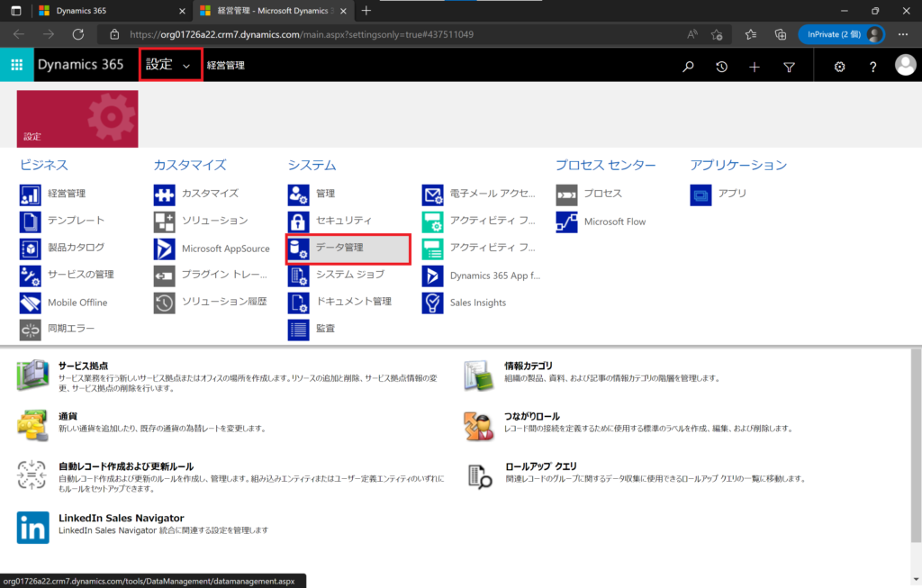Click the 経営管理 breadcrumb in the navbar
Screen dimensions: 922x588
[x=226, y=65]
